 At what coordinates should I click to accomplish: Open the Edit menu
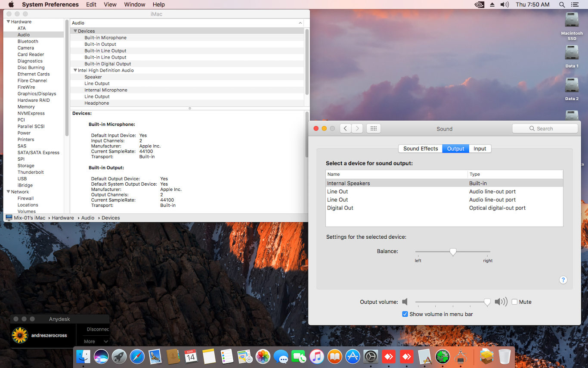tap(91, 4)
